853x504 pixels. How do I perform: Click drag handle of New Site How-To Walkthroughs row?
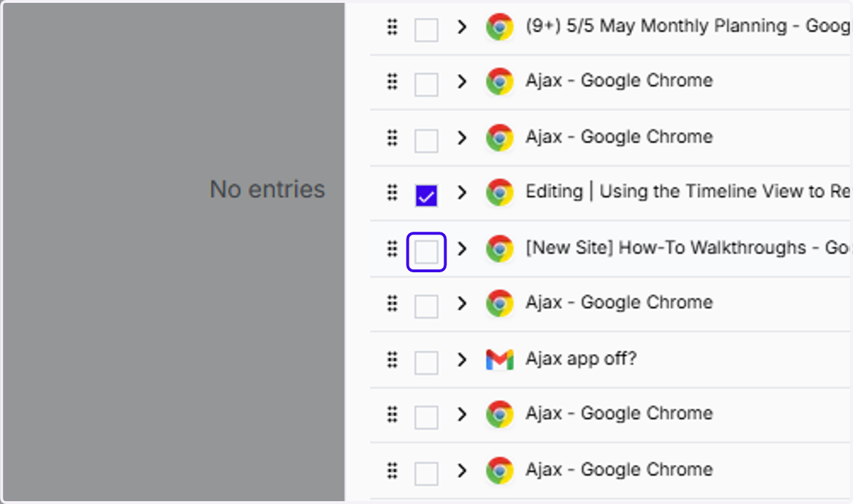click(x=392, y=248)
